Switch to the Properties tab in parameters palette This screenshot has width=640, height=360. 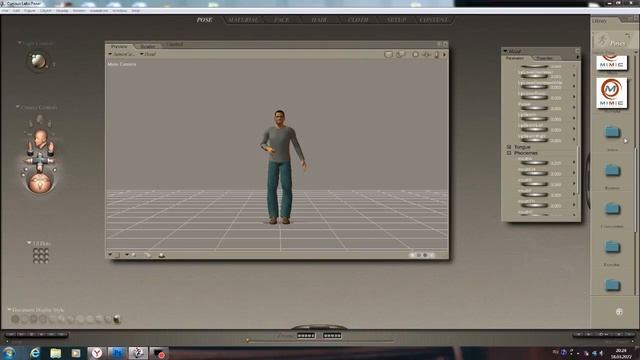[544, 58]
